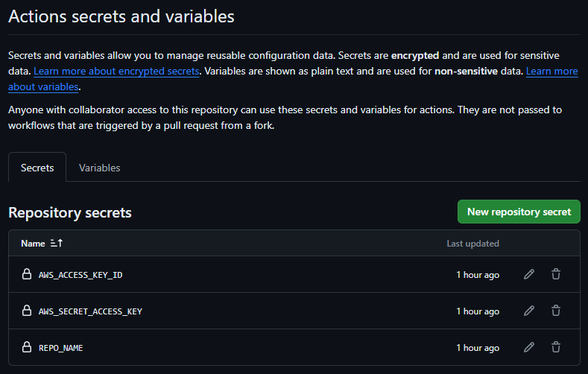The height and width of the screenshot is (374, 588).
Task: Edit the AWS_SECRET_ACCESS_KEY pencil icon
Action: click(x=529, y=311)
